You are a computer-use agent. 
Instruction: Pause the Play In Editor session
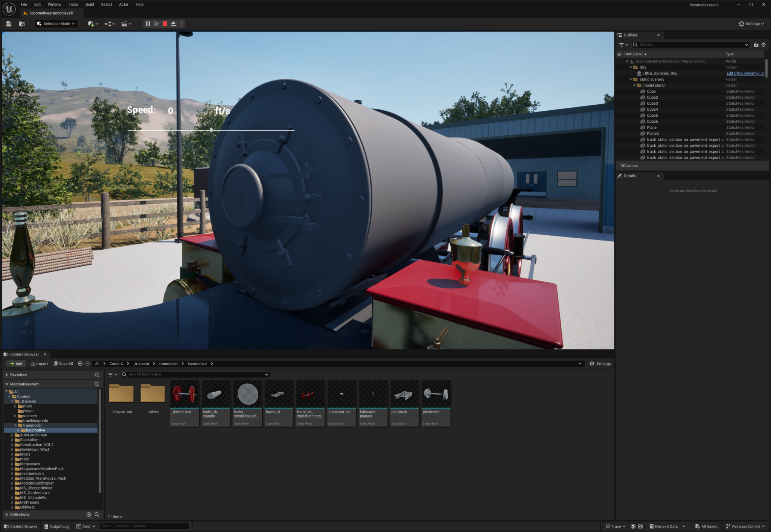point(147,23)
